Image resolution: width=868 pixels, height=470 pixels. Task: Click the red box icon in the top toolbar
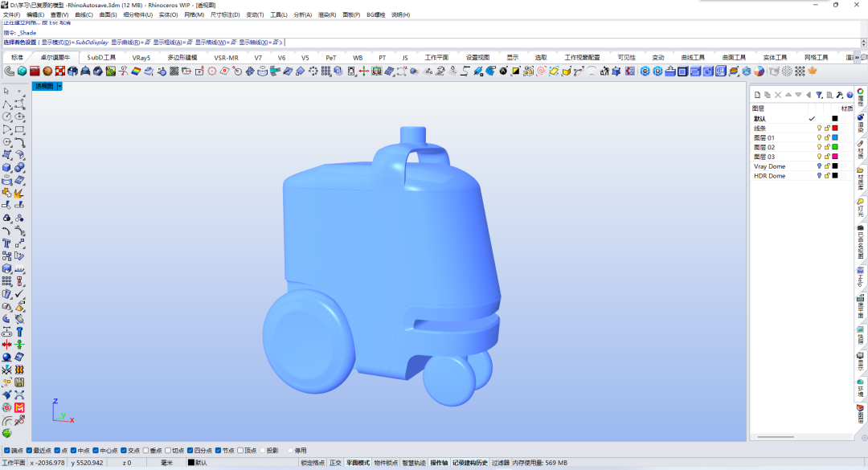tap(35, 71)
